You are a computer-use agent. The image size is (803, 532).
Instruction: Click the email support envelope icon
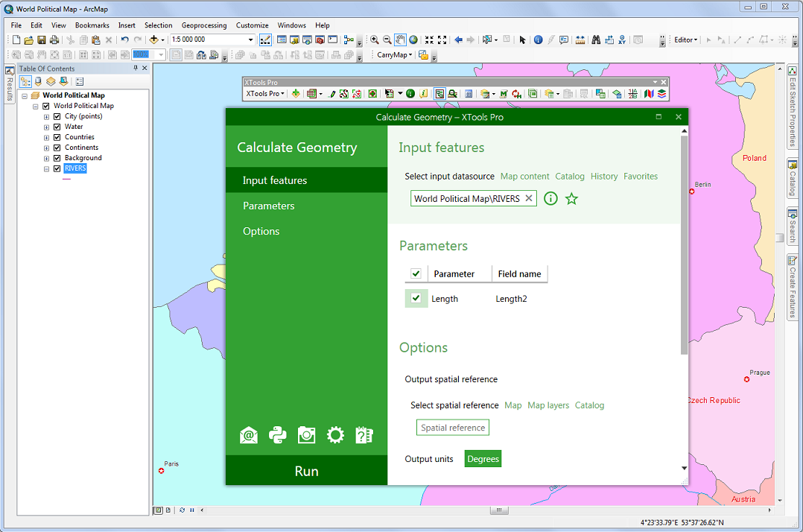[x=249, y=435]
